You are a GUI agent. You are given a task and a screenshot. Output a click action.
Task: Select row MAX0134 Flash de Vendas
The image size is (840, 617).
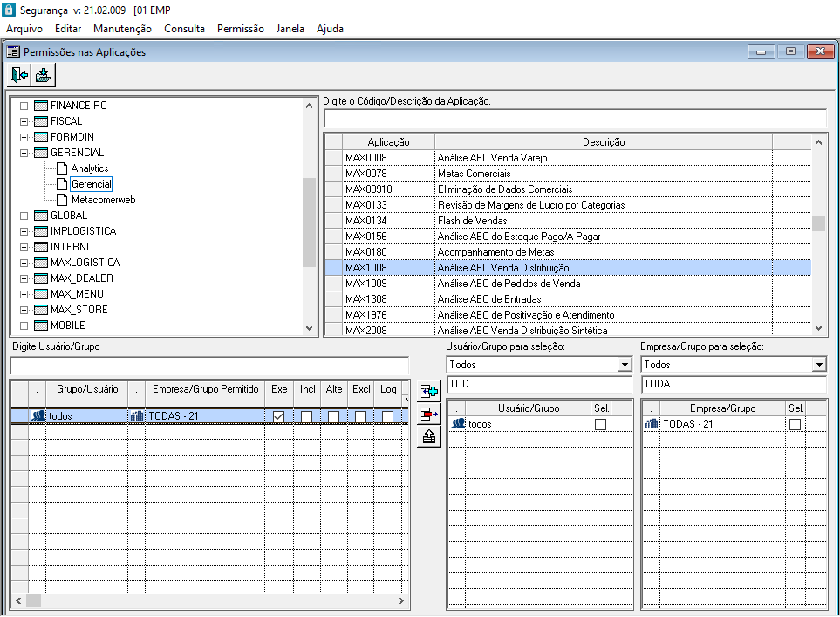(x=568, y=220)
